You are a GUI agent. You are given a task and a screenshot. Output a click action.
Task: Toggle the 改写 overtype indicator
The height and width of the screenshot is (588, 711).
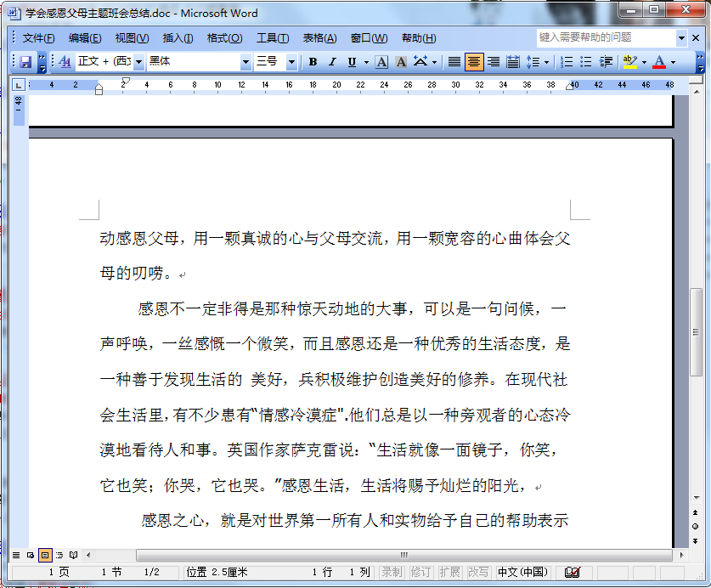[x=479, y=572]
